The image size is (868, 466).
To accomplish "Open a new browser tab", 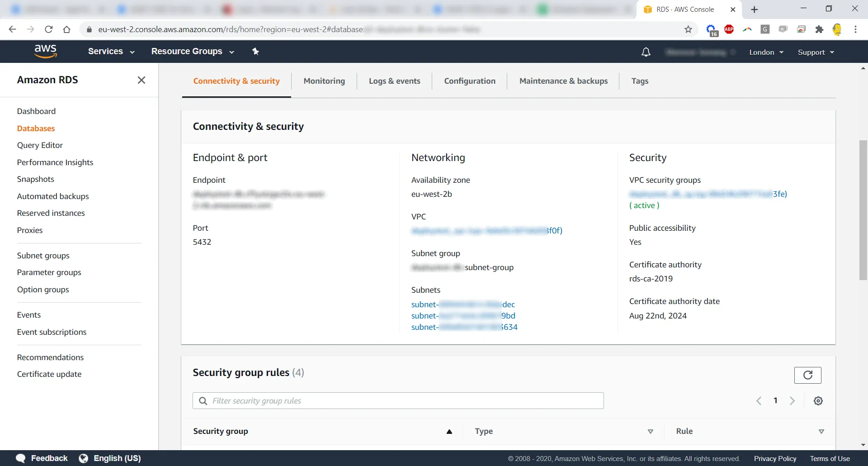I will (754, 10).
